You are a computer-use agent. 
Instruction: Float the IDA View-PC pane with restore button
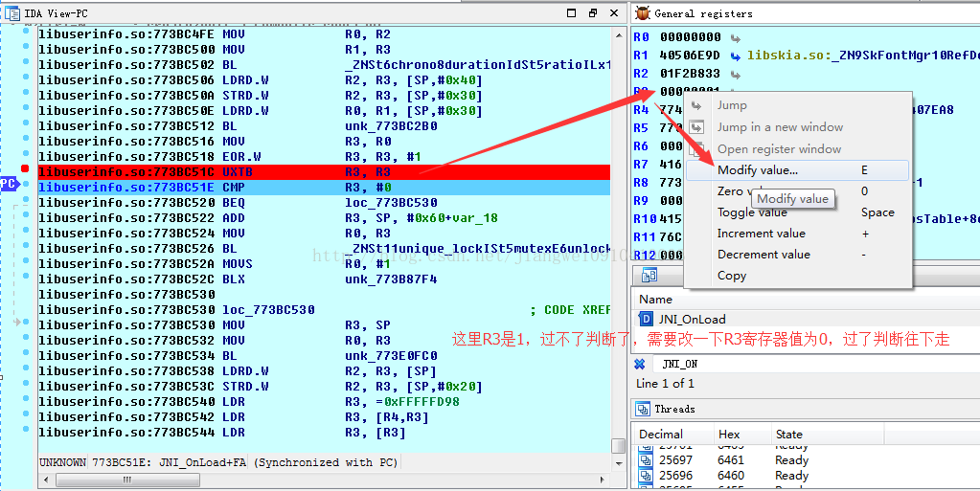pos(592,12)
